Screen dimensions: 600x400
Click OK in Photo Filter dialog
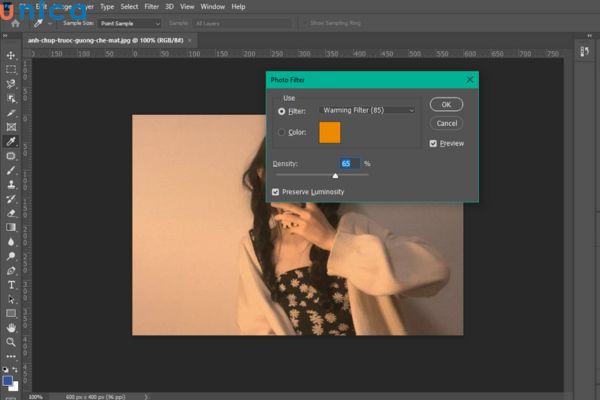(x=446, y=104)
